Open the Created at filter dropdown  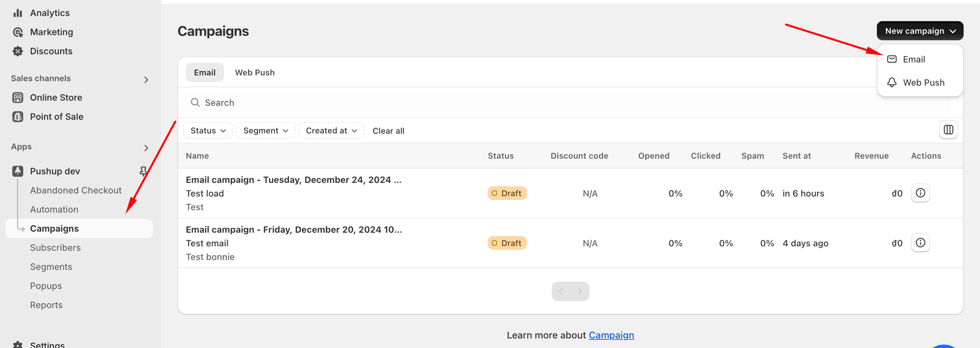pos(331,131)
